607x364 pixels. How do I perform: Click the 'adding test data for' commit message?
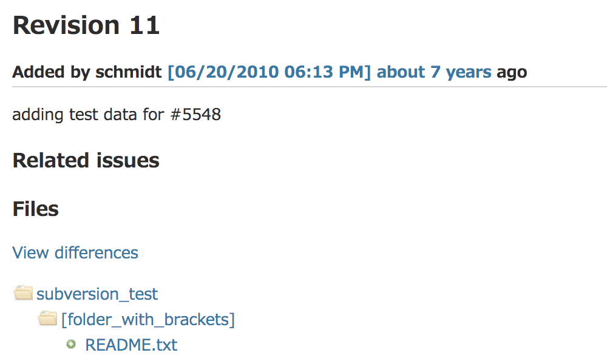click(88, 115)
